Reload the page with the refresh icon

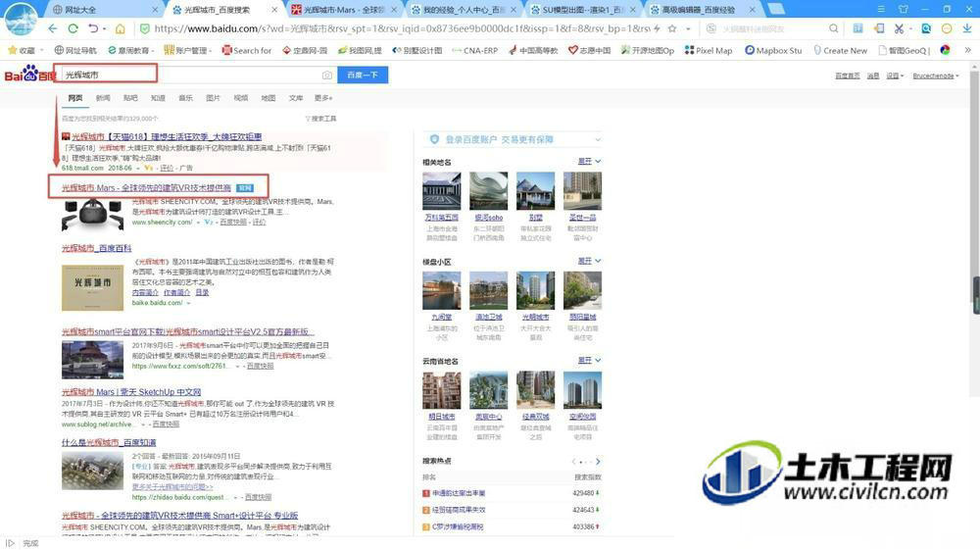[x=73, y=28]
